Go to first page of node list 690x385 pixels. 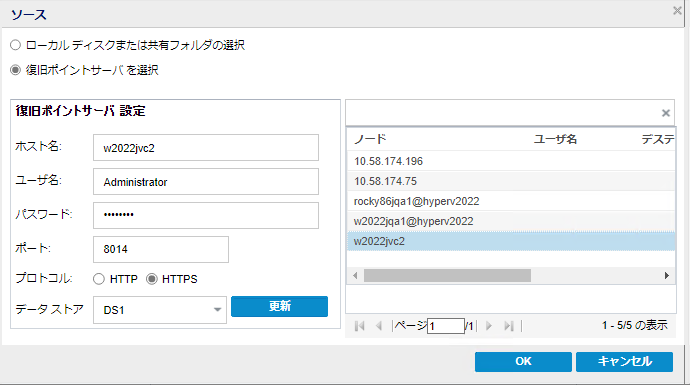coord(360,326)
